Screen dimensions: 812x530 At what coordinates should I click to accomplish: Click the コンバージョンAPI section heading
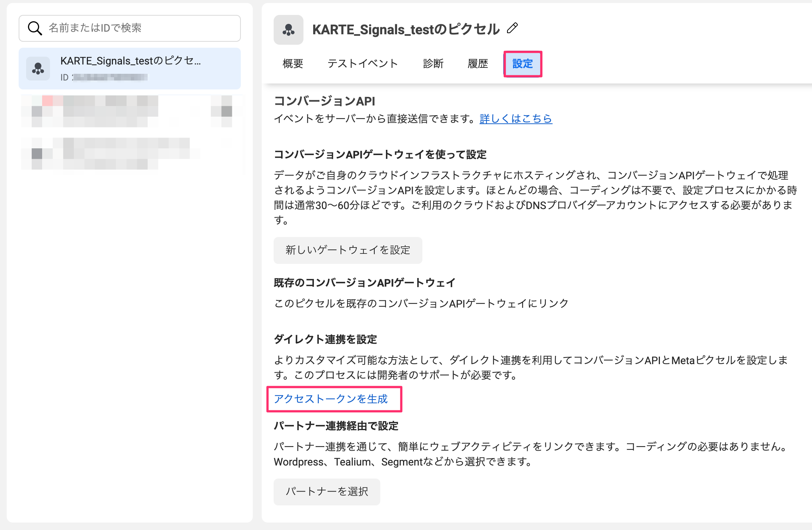(324, 101)
